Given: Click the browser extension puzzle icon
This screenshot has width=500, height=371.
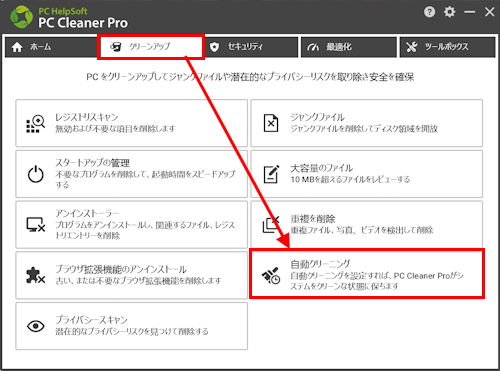Looking at the screenshot, I should [36, 276].
